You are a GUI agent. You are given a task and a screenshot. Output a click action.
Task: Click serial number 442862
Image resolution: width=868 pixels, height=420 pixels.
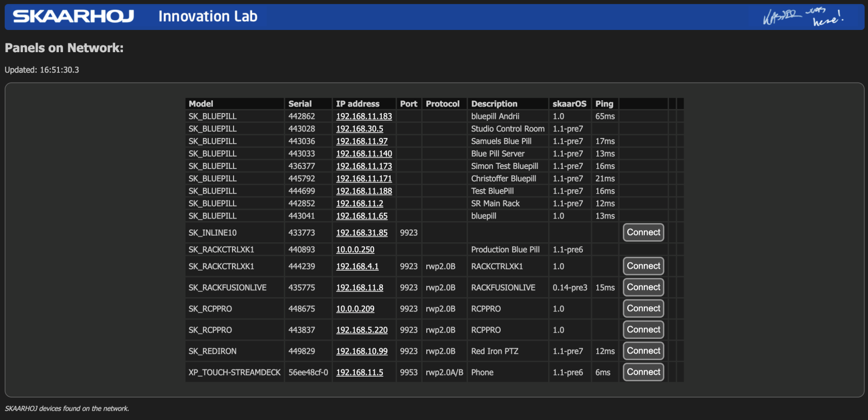click(x=301, y=116)
